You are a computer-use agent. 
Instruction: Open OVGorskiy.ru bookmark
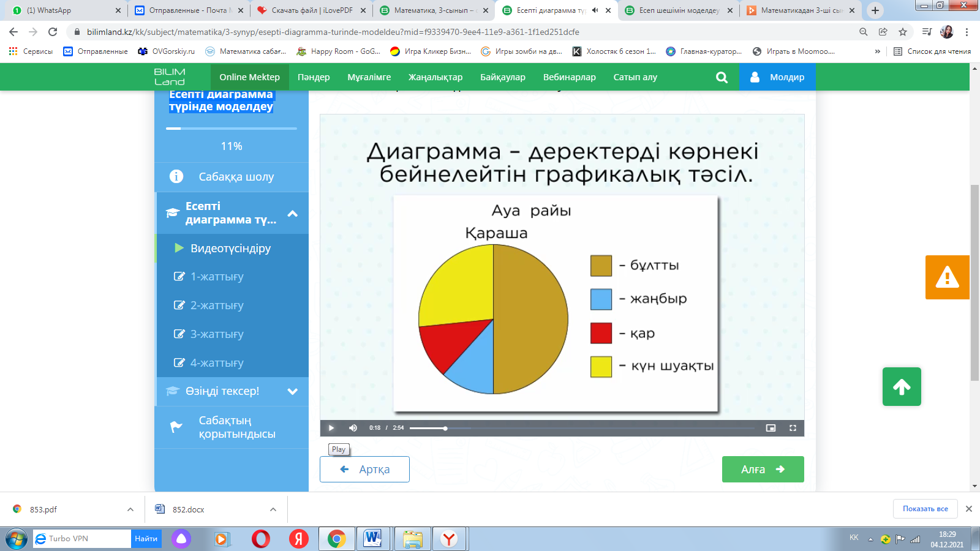click(166, 51)
